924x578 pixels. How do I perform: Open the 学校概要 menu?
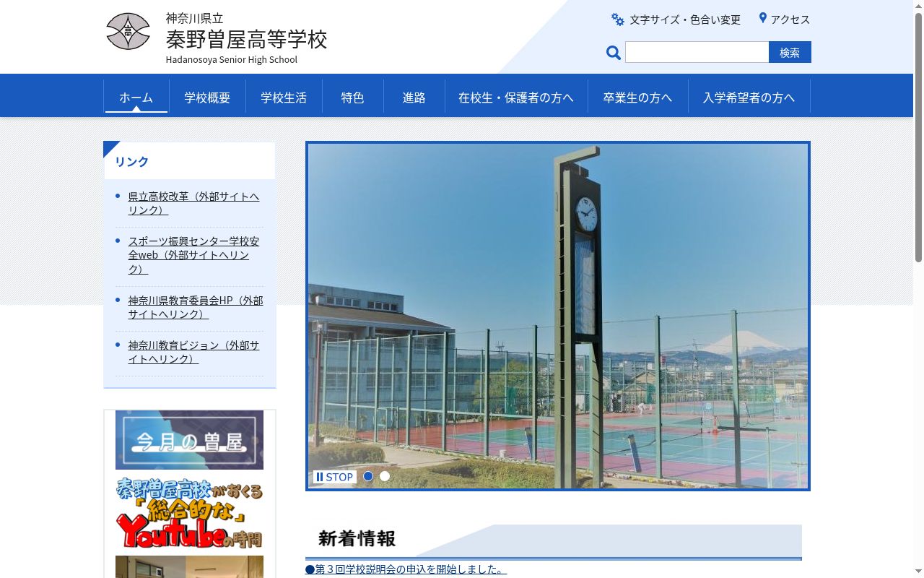click(x=207, y=97)
